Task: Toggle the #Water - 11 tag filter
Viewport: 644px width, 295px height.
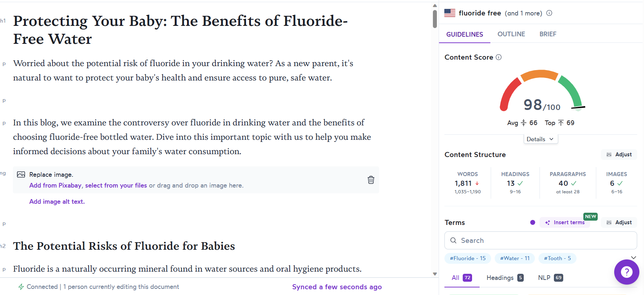Action: (515, 258)
